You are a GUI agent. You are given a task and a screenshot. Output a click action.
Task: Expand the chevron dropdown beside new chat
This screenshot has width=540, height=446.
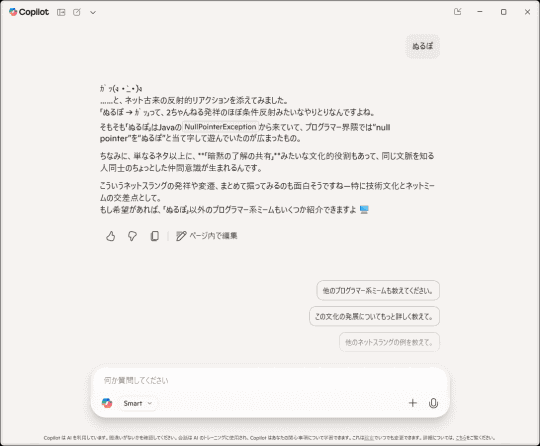[x=93, y=12]
